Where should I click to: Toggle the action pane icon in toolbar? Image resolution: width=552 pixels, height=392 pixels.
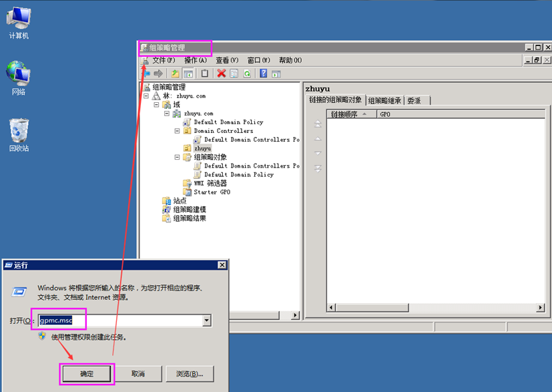pyautogui.click(x=276, y=73)
